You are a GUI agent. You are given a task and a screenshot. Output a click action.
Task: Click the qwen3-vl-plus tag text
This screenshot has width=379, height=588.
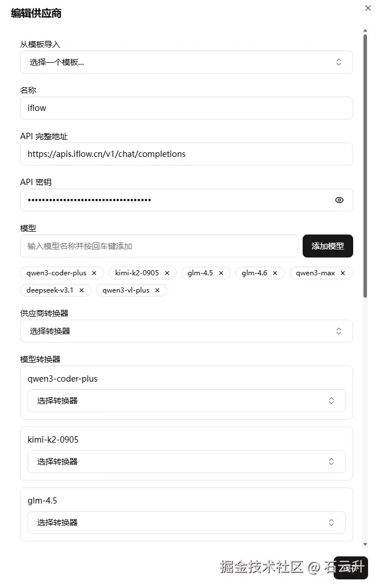126,290
